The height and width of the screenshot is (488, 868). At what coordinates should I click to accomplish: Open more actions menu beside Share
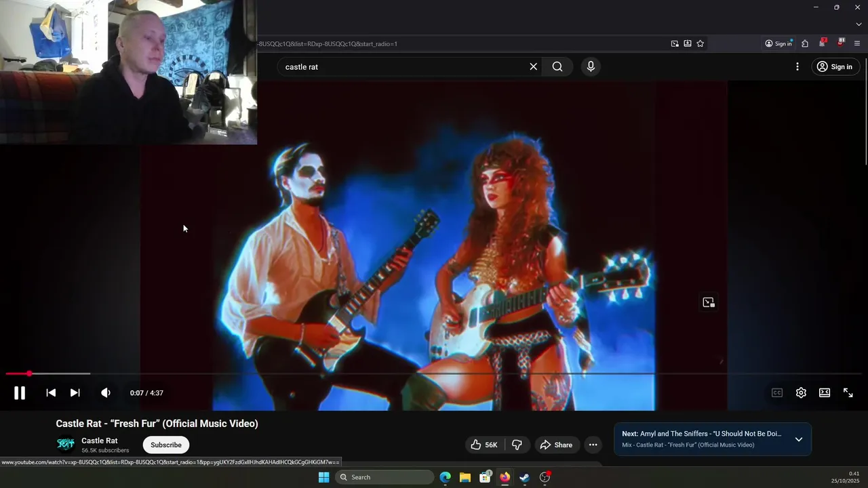593,445
